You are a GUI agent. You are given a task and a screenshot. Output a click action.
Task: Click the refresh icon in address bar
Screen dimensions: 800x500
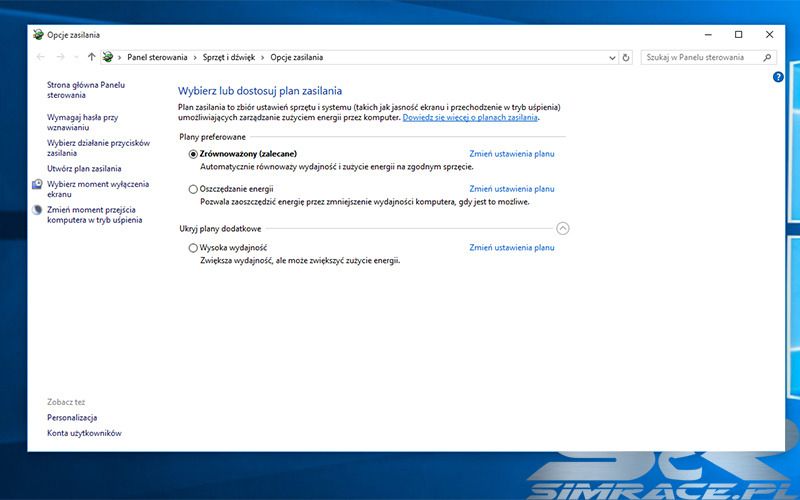coord(626,58)
